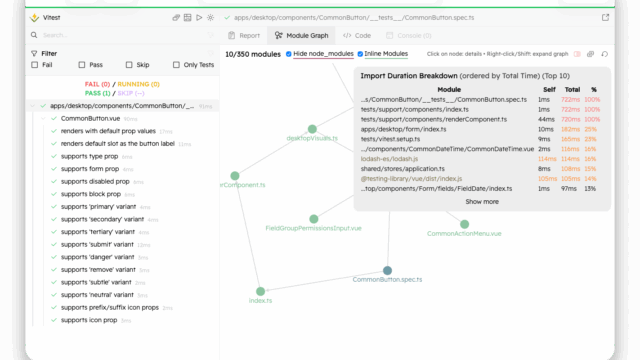
Task: Click the filter funnel icon
Action: coord(34,53)
